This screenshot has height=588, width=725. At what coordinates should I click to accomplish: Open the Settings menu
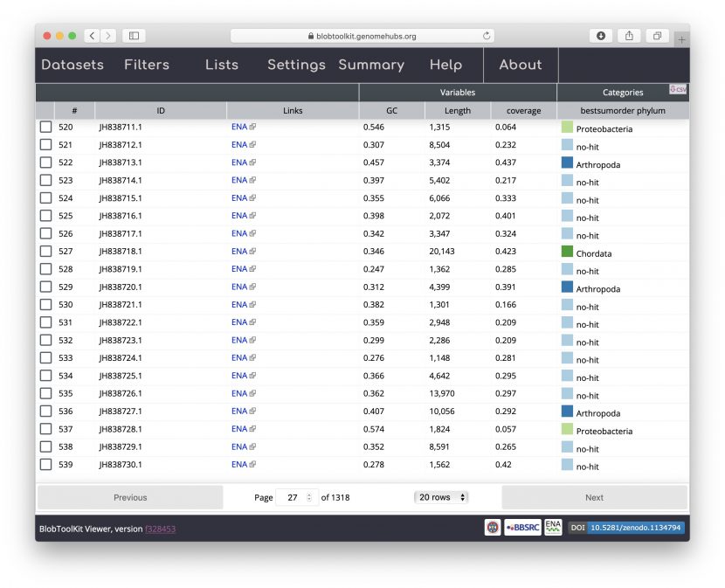click(x=296, y=65)
